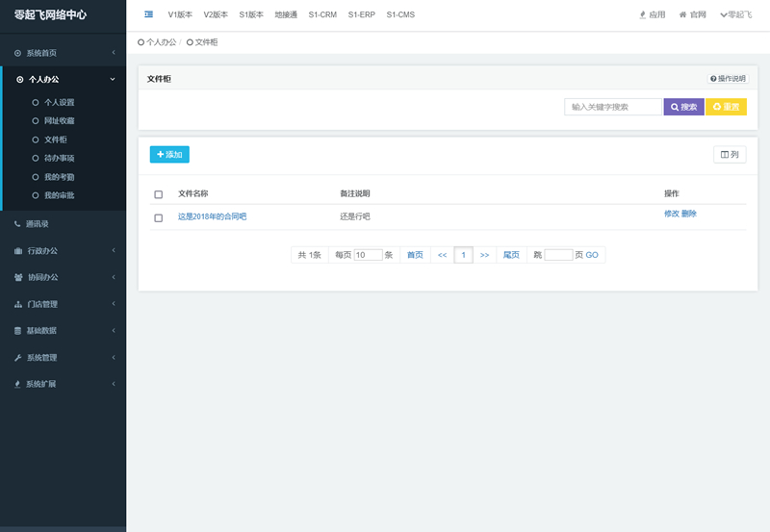Click the 操作说明 help icon

tap(713, 79)
